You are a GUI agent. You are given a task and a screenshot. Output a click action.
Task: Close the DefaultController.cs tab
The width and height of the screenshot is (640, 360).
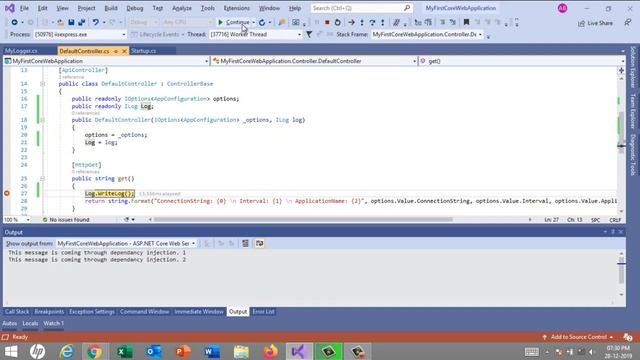tap(124, 51)
